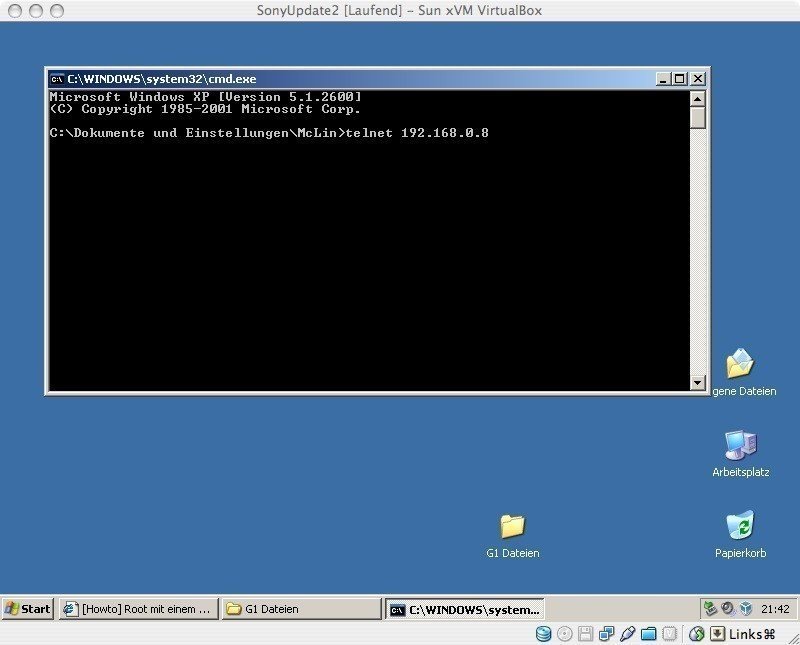Click the green zoom button of VirtualBox window
Viewport: 800px width, 645px height.
[x=57, y=11]
